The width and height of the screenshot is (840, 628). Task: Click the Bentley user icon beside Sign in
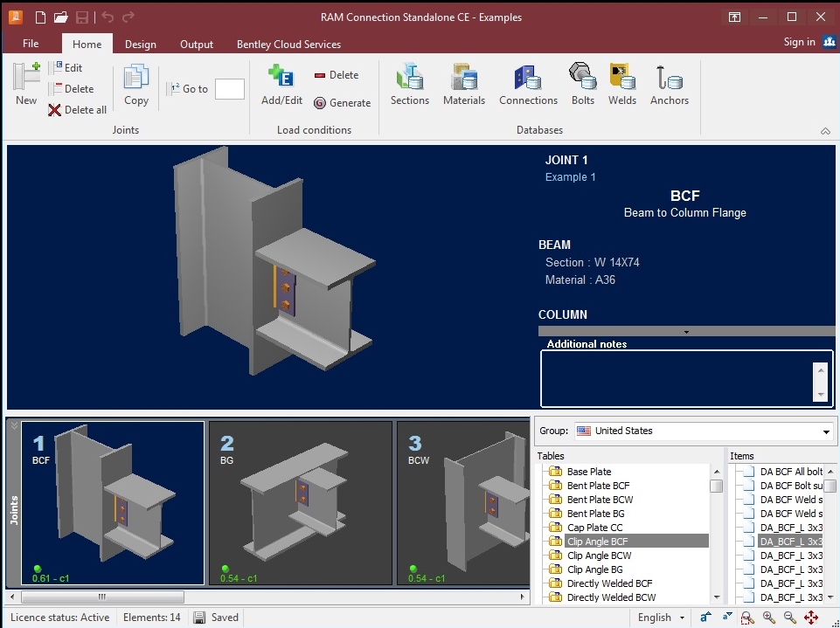pos(830,42)
